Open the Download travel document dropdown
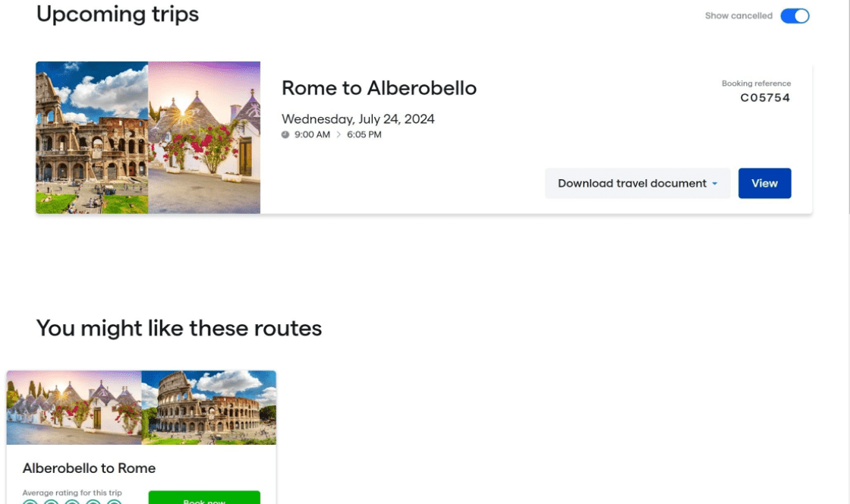The height and width of the screenshot is (504, 850). tap(637, 183)
